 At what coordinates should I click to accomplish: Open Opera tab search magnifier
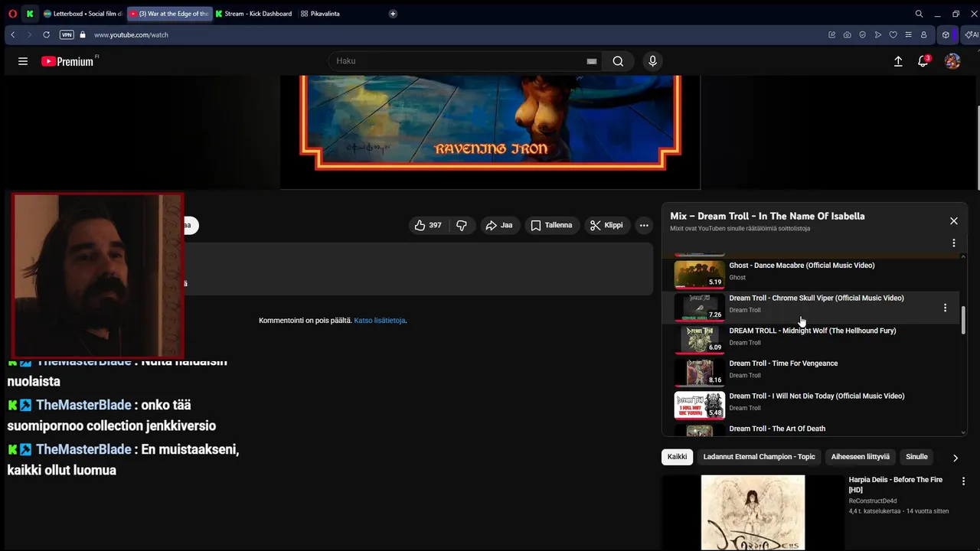919,14
